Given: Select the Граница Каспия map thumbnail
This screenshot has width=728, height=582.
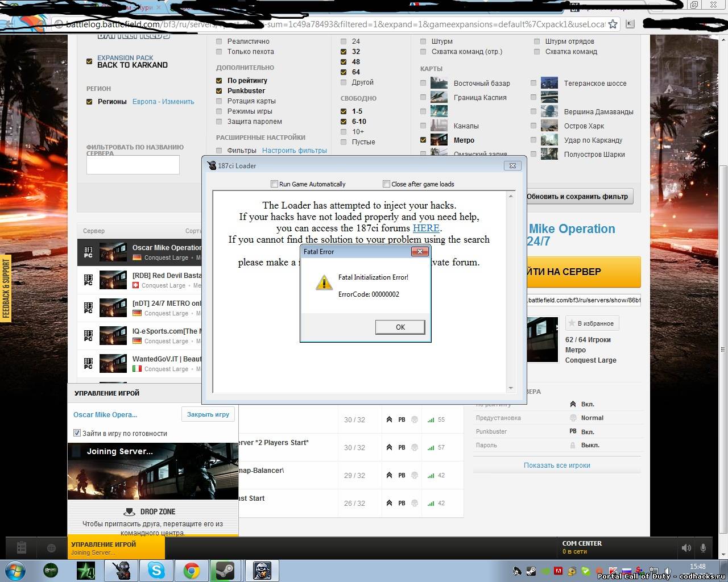Looking at the screenshot, I should coord(439,97).
